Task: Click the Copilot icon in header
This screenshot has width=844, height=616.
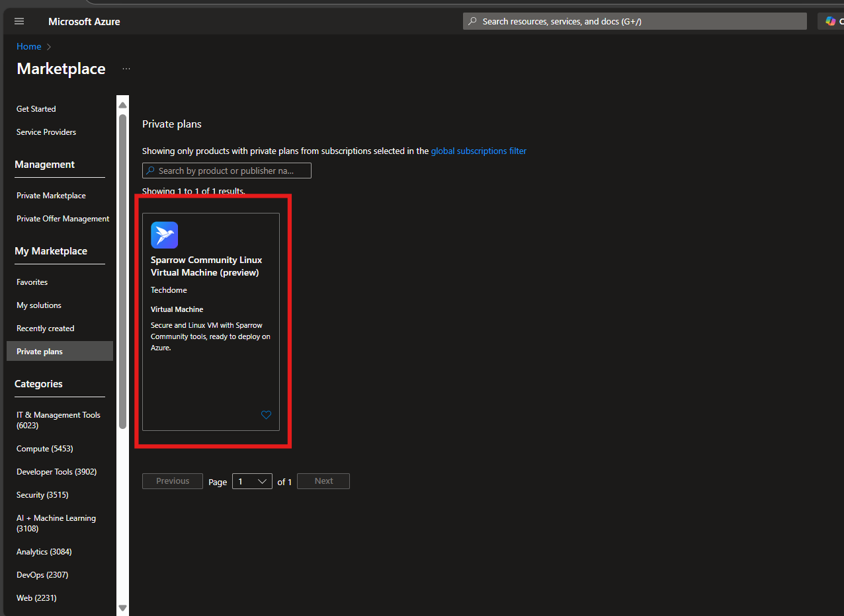Action: coord(830,21)
